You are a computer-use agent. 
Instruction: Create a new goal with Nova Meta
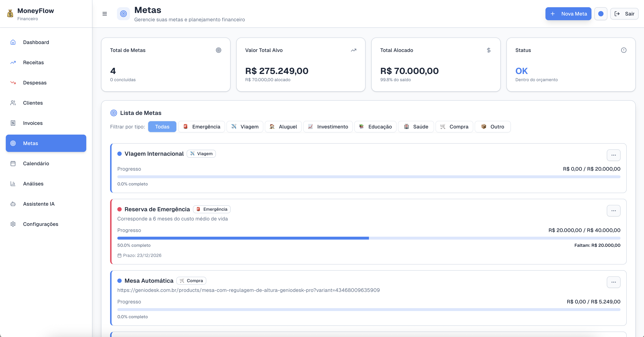pos(568,14)
